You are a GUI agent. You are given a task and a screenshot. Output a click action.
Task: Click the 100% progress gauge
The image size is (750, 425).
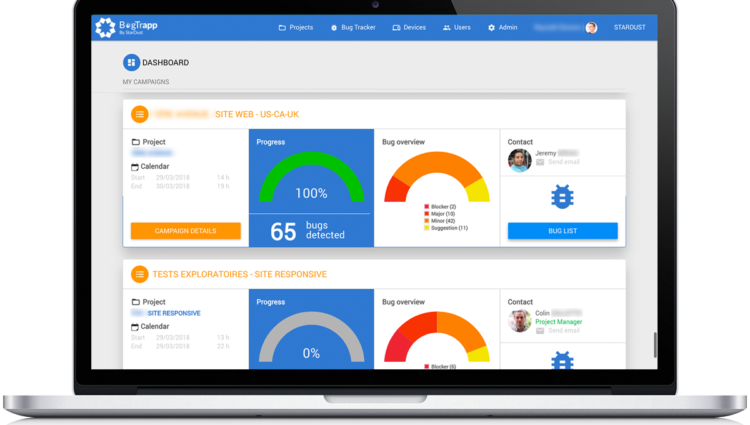pos(311,177)
